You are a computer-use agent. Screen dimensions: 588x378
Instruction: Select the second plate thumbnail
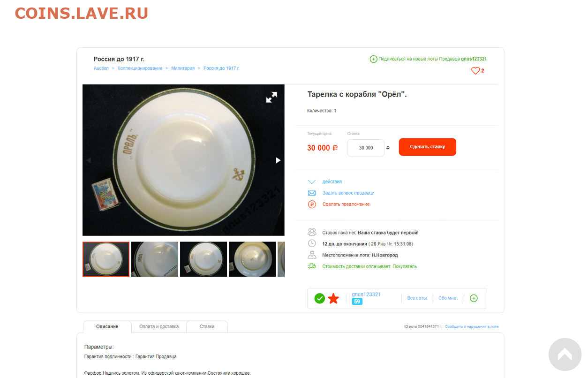[155, 259]
